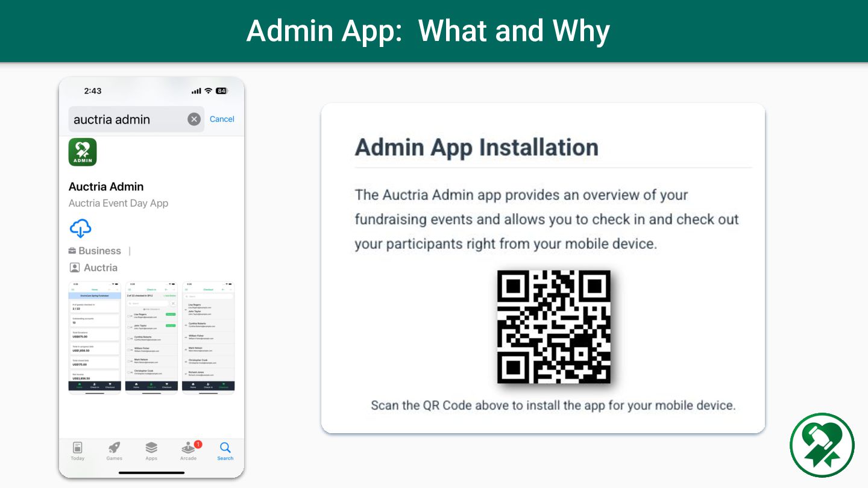Switch to the Apps tab
Viewport: 868px width, 488px height.
pos(151,451)
